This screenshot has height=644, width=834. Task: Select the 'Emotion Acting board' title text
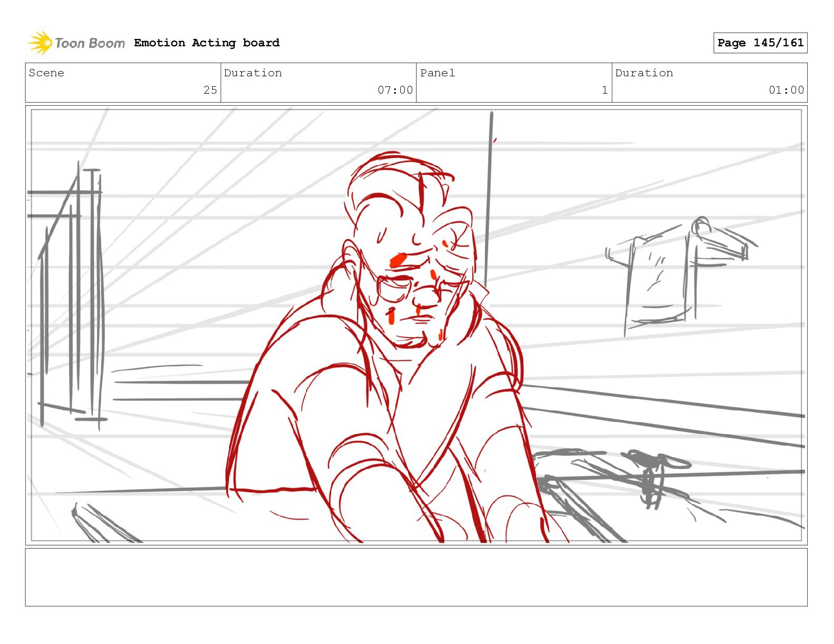point(207,43)
